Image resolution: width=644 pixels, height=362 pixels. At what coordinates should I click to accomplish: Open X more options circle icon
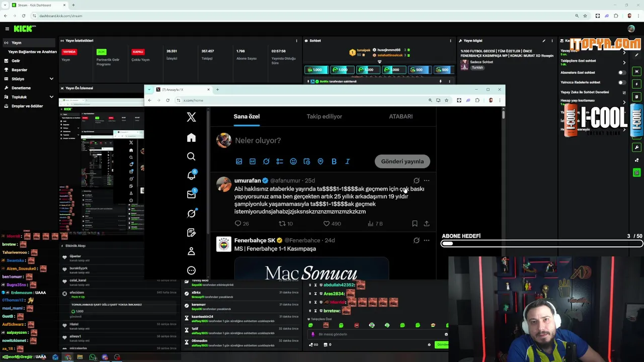[x=191, y=270]
